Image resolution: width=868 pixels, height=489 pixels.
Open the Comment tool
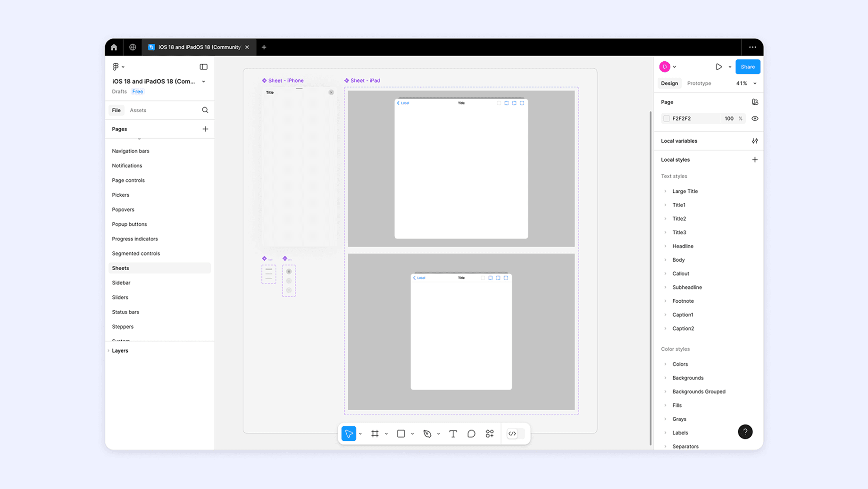click(x=471, y=433)
